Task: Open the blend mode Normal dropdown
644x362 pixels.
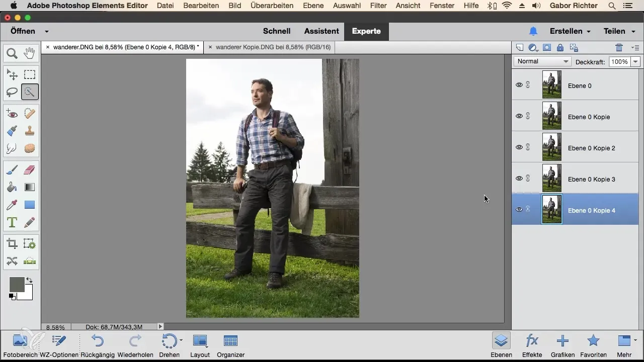Action: pyautogui.click(x=542, y=61)
